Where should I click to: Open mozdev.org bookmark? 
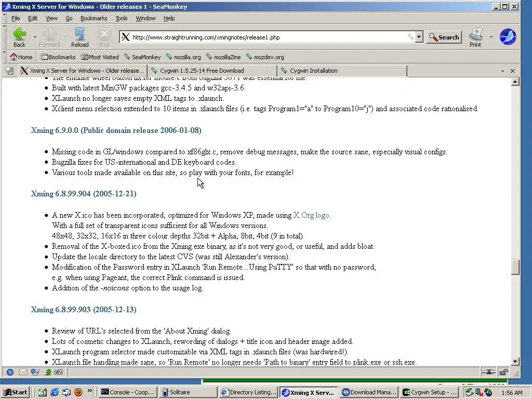[265, 57]
